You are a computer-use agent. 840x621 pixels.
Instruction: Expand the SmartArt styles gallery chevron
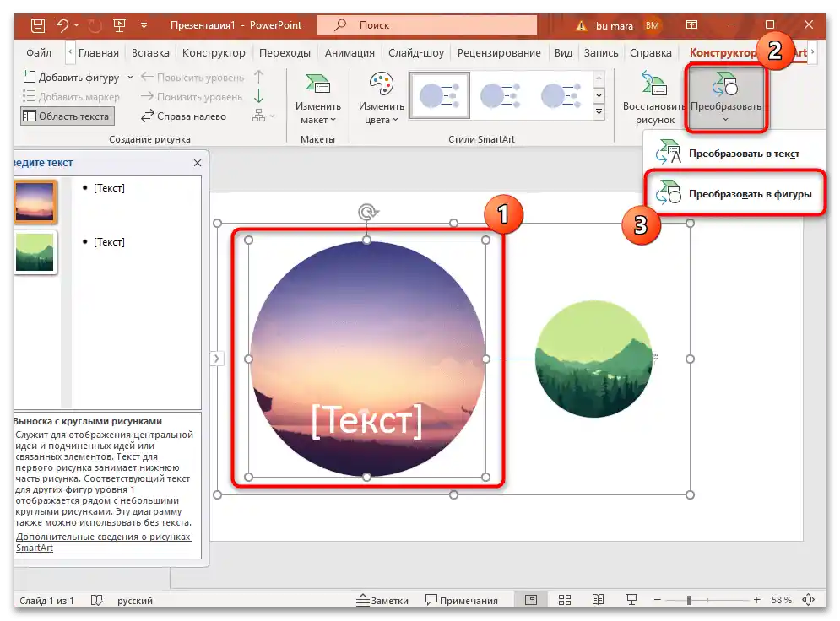(x=599, y=110)
